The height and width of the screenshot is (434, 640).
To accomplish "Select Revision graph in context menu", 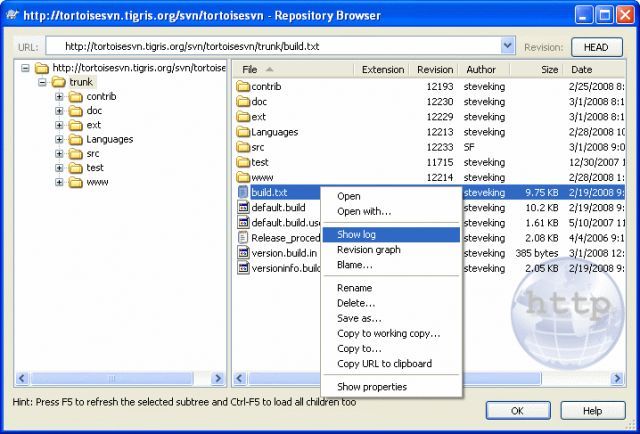I will click(391, 249).
